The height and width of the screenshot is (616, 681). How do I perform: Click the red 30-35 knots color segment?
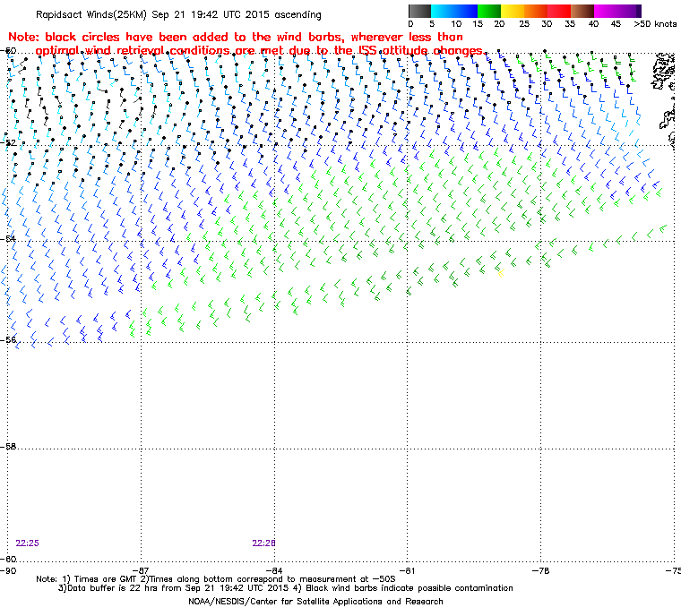[x=559, y=11]
